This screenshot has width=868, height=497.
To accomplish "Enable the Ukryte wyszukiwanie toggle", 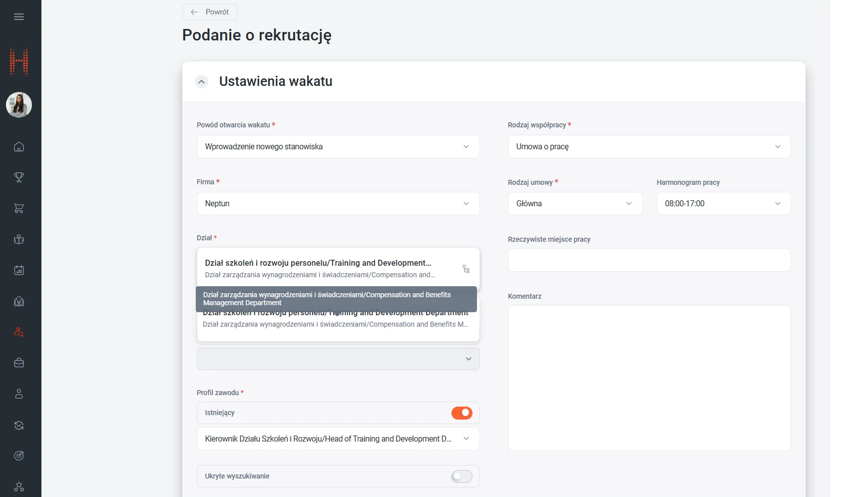I will coord(461,477).
